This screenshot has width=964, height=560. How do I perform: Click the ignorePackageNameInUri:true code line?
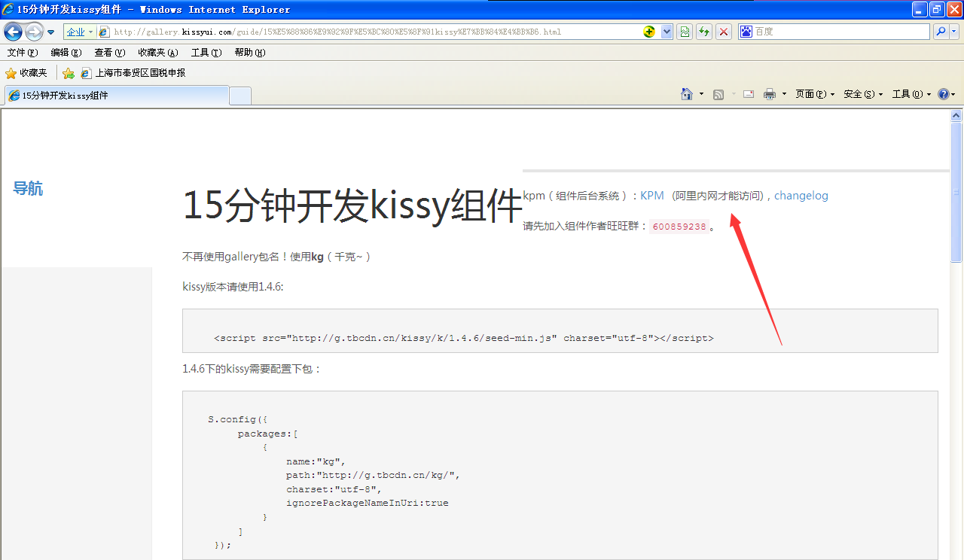(x=368, y=502)
